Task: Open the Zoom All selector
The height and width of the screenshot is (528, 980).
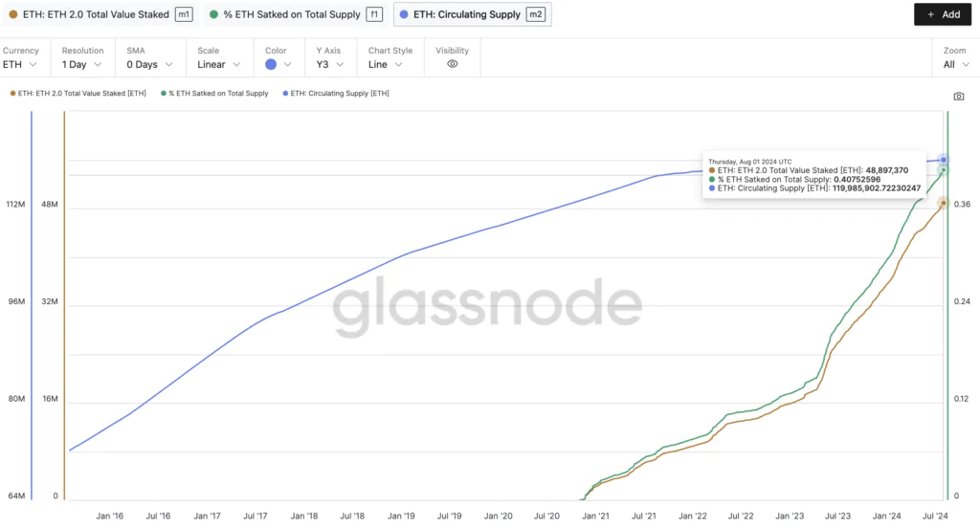Action: (956, 64)
